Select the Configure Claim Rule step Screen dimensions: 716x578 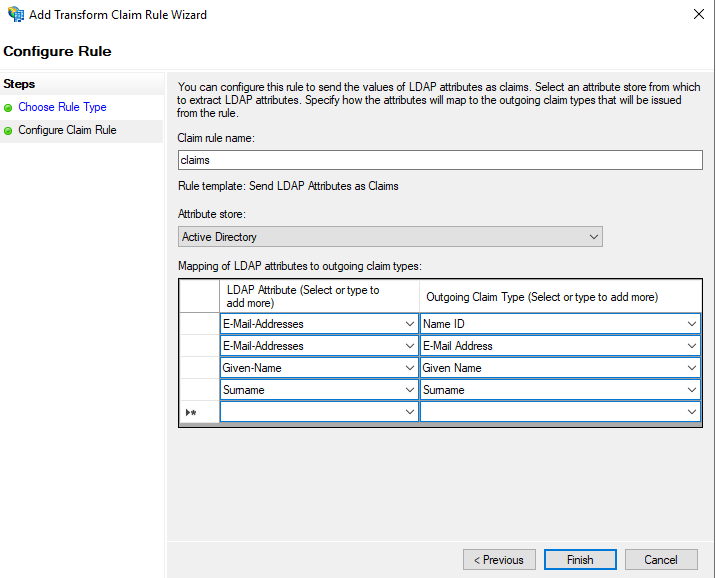pyautogui.click(x=67, y=130)
